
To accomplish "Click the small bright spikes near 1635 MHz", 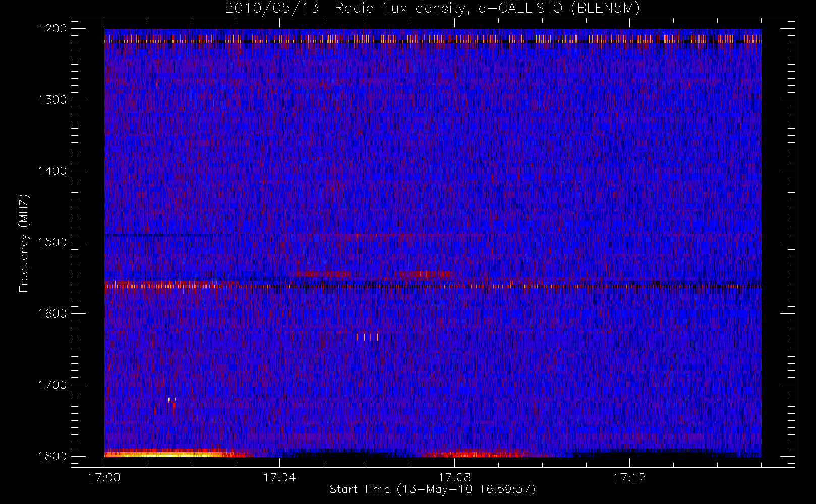I will click(368, 337).
